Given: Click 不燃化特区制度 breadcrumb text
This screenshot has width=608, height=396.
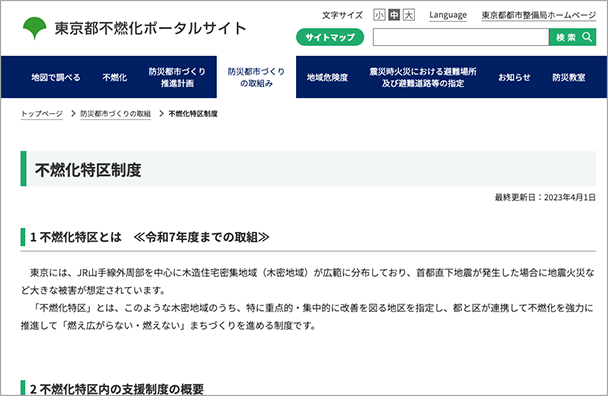Looking at the screenshot, I should pos(193,114).
